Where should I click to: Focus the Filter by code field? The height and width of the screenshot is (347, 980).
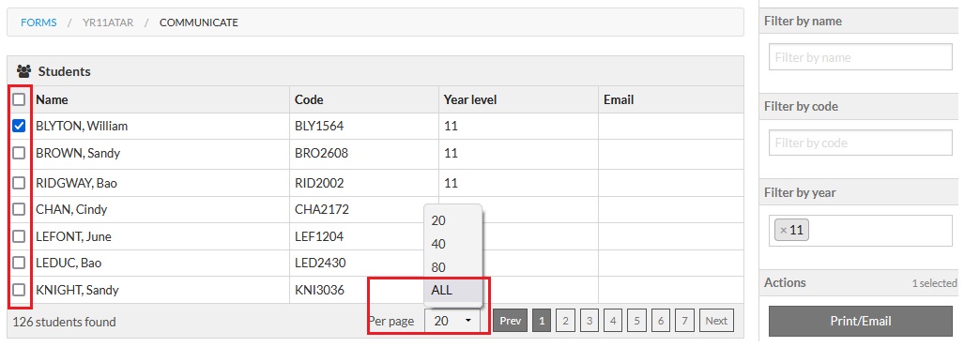[860, 143]
